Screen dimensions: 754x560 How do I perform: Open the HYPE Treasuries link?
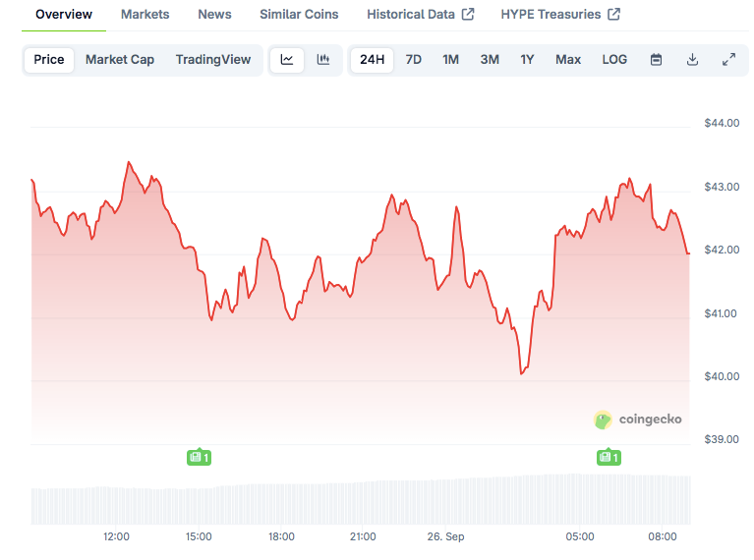click(551, 15)
